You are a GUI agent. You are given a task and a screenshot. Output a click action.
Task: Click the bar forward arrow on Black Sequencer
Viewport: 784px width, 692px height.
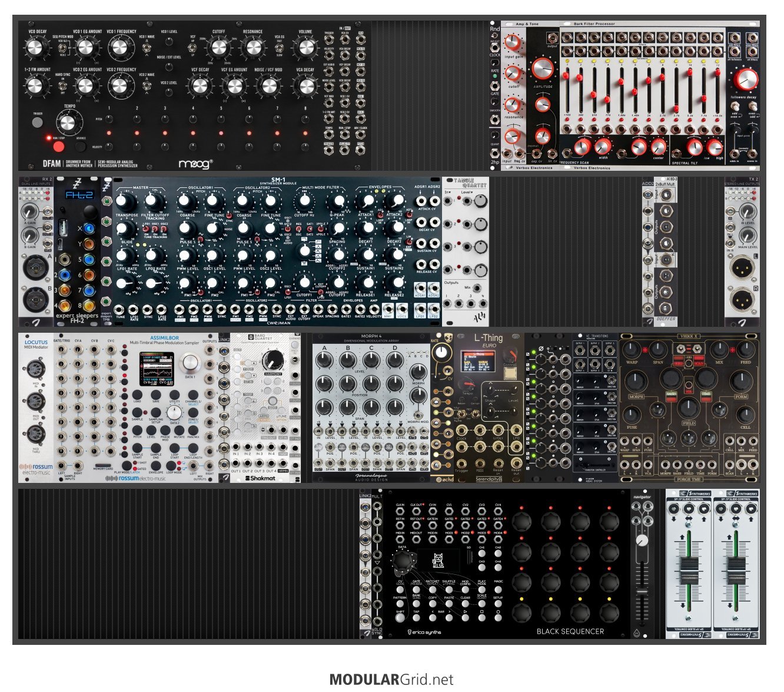click(x=449, y=619)
